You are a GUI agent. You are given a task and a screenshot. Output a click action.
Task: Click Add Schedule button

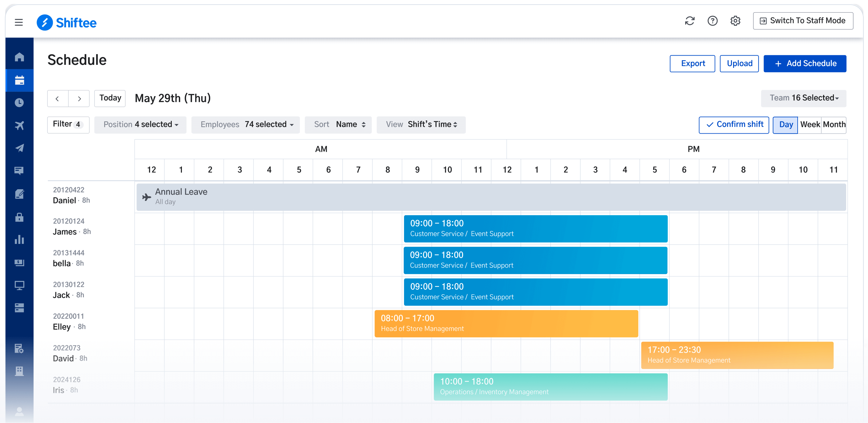(805, 64)
